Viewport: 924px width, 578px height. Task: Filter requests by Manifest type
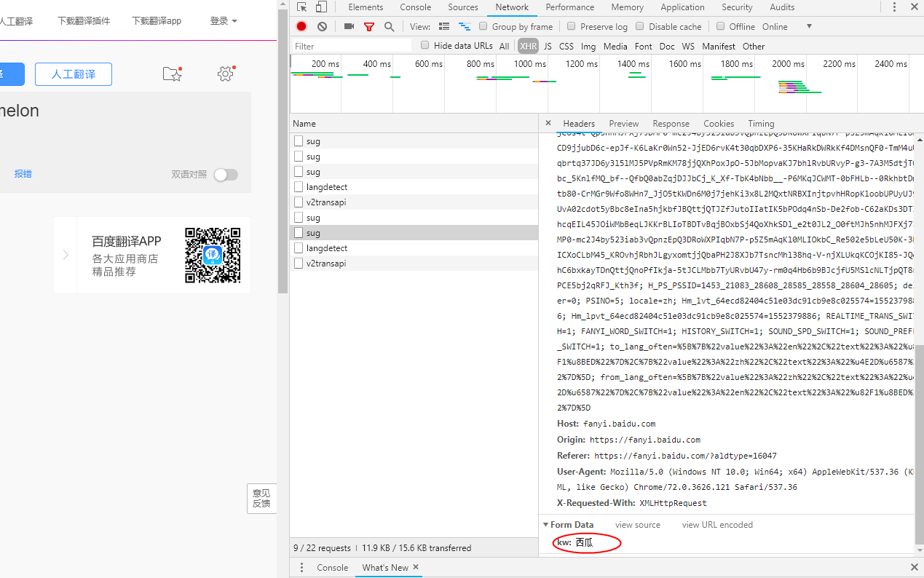click(x=719, y=46)
